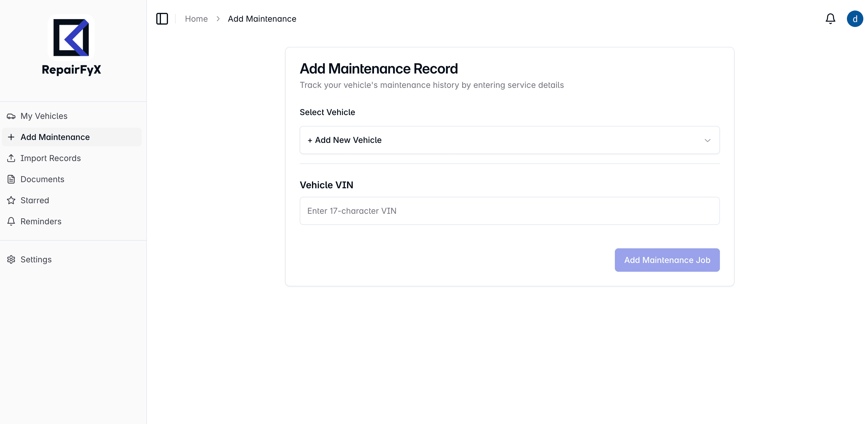The image size is (868, 424).
Task: Click the Add Maintenance Job button
Action: click(x=667, y=260)
